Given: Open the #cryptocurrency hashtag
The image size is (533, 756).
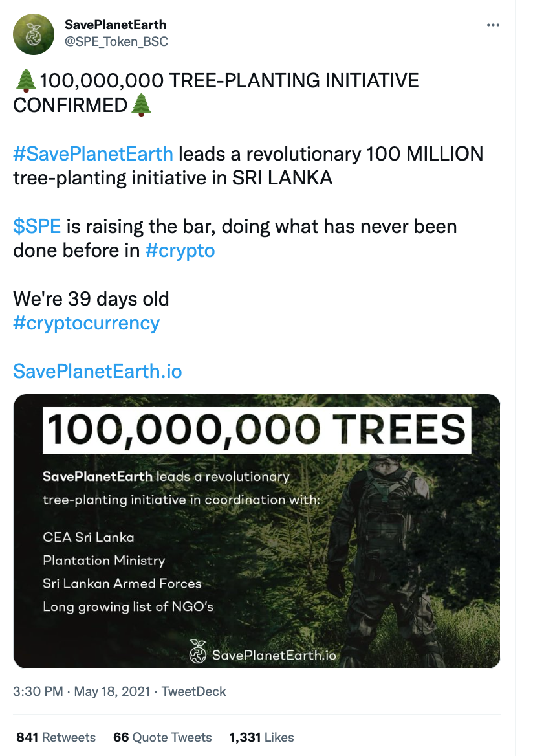Looking at the screenshot, I should 86,323.
